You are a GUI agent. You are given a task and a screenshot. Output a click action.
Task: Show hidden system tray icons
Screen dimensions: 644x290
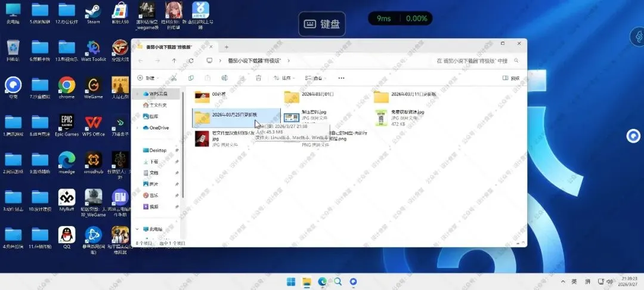tap(563, 282)
